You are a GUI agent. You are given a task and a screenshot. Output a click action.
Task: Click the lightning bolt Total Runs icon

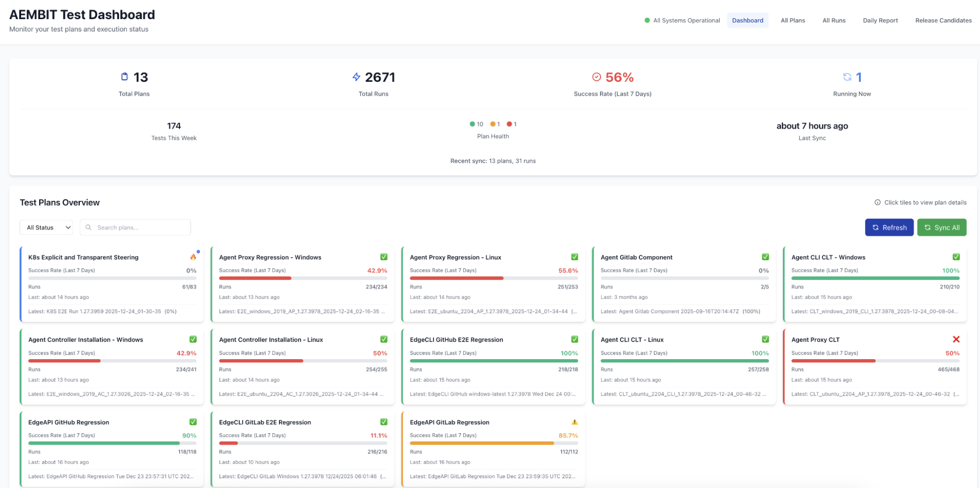coord(356,77)
